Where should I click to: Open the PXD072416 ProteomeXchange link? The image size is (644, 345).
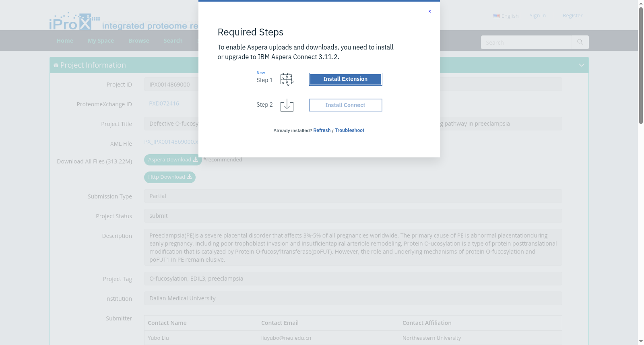click(x=164, y=103)
